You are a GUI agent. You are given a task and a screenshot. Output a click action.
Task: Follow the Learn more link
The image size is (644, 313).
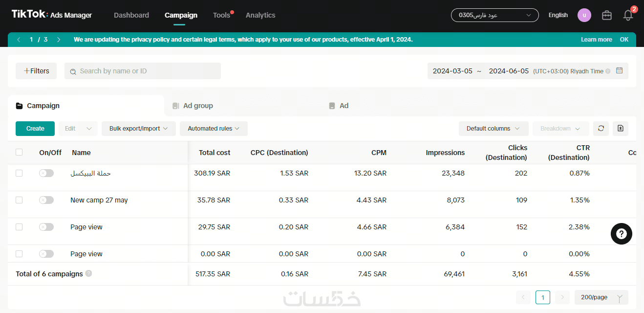click(596, 40)
